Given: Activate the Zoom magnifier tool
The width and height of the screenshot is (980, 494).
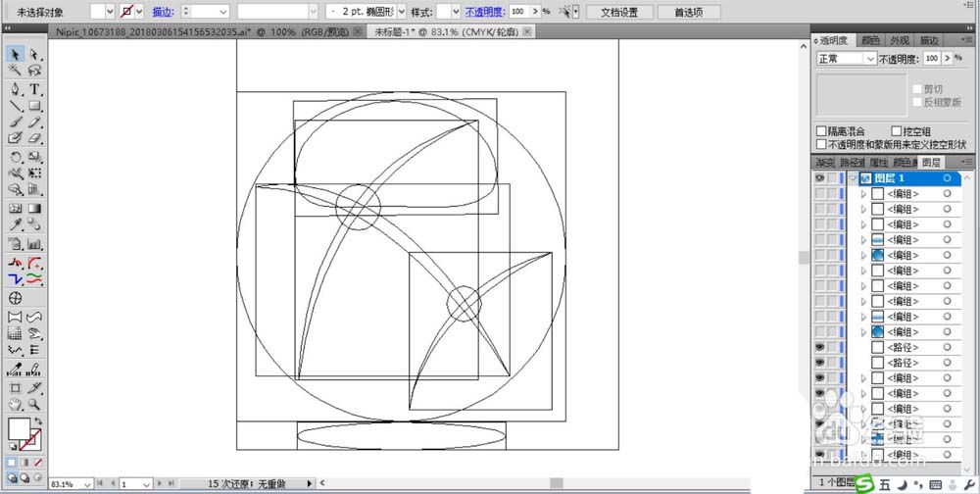Looking at the screenshot, I should tap(35, 404).
